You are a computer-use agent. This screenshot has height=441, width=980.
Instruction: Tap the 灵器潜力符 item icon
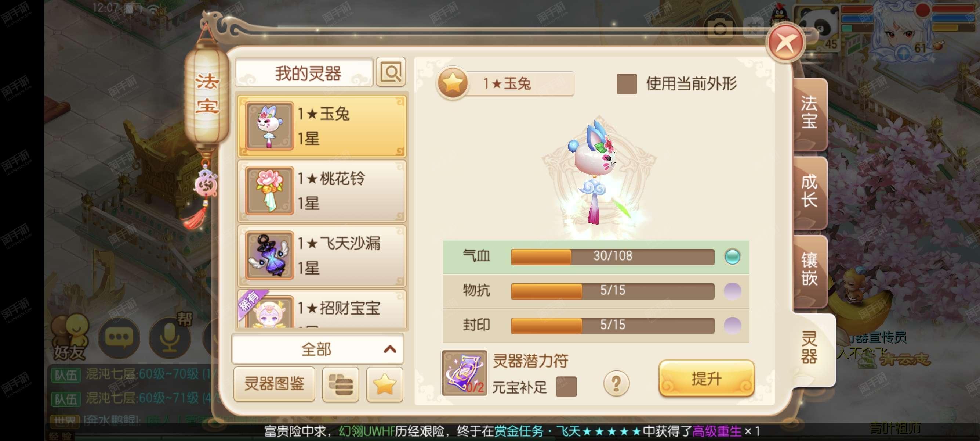tap(464, 373)
